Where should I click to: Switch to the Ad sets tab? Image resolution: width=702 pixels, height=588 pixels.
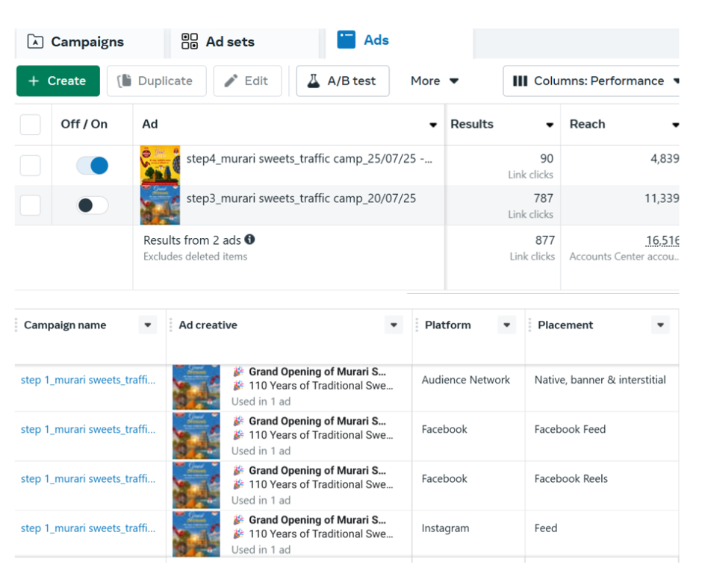[229, 42]
